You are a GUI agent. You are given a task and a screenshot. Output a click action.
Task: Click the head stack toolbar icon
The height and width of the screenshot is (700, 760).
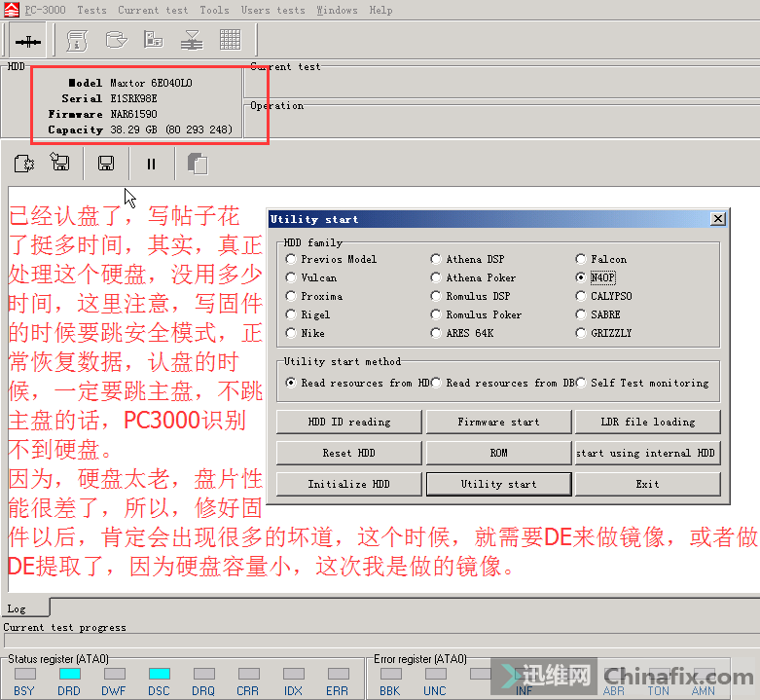[192, 40]
